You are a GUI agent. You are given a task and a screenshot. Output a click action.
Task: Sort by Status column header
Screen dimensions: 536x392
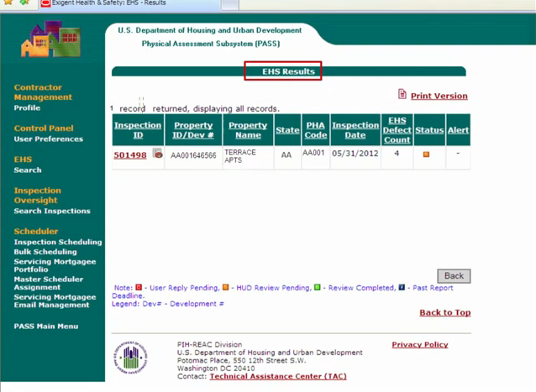click(x=429, y=130)
